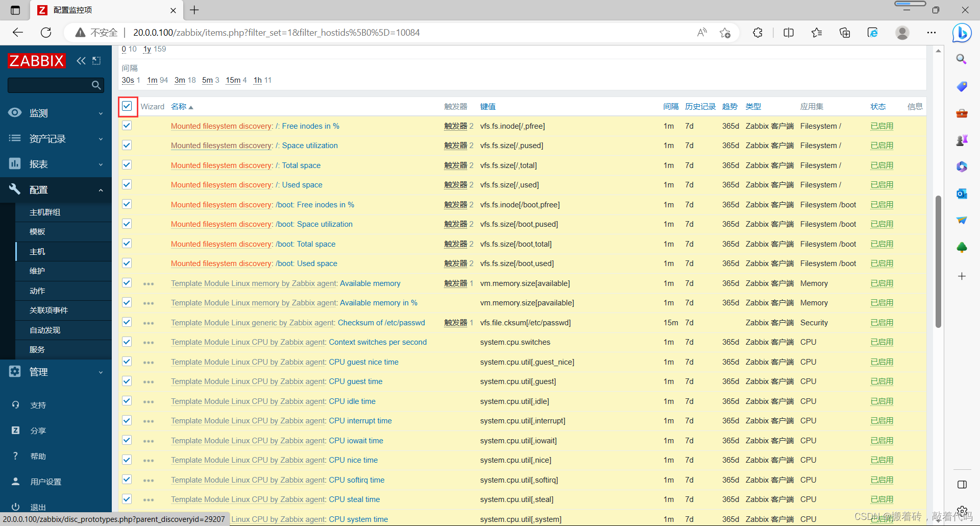Open Available memory in % item link

coord(379,303)
